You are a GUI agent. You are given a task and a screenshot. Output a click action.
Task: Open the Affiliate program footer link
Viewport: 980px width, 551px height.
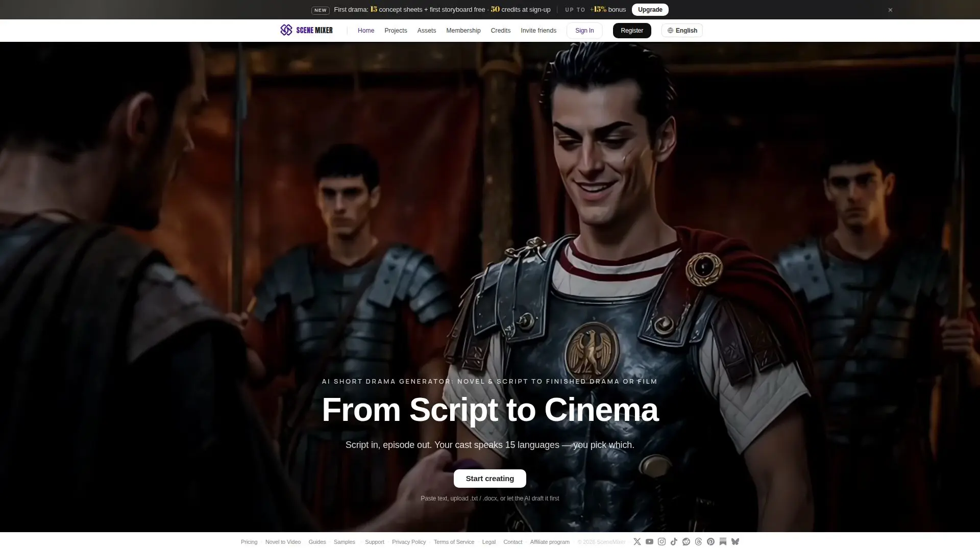tap(550, 542)
